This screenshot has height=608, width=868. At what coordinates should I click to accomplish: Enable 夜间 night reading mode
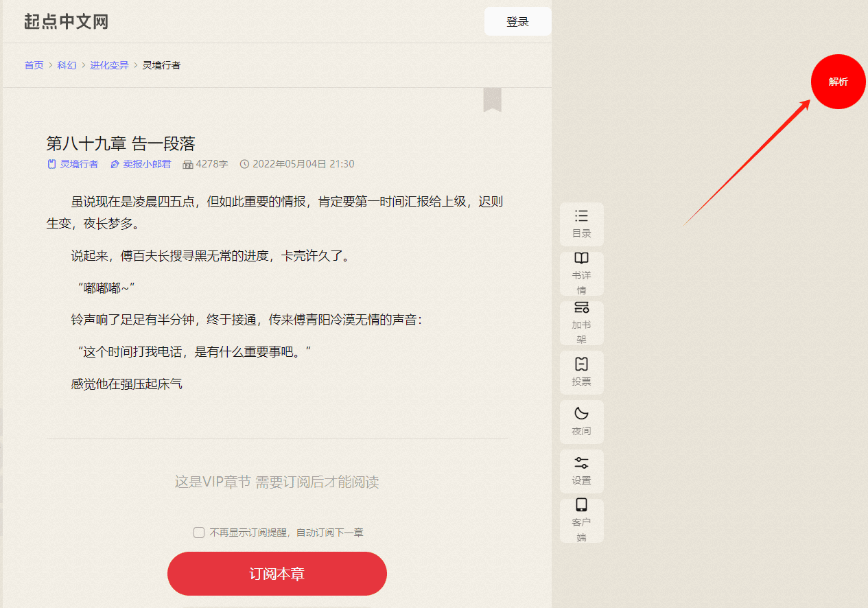581,421
